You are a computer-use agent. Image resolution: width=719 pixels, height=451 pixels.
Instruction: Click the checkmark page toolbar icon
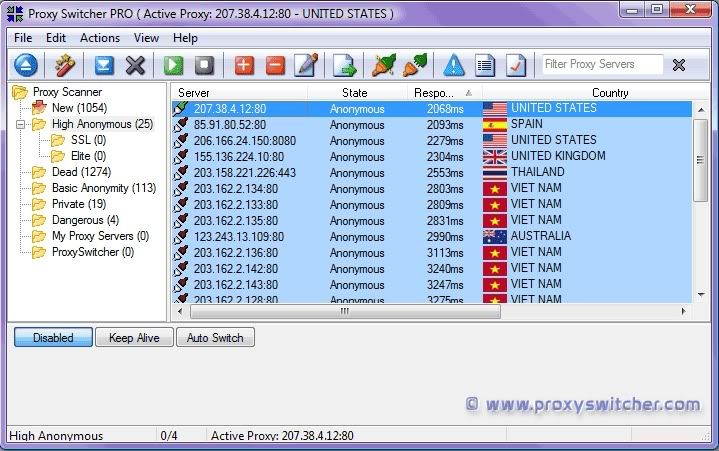coord(516,65)
